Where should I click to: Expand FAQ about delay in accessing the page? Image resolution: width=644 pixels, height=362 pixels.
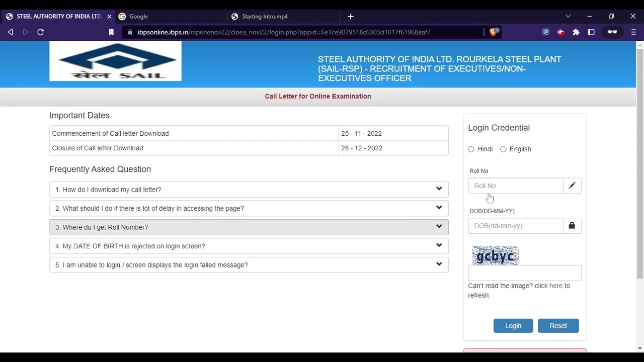tap(249, 208)
